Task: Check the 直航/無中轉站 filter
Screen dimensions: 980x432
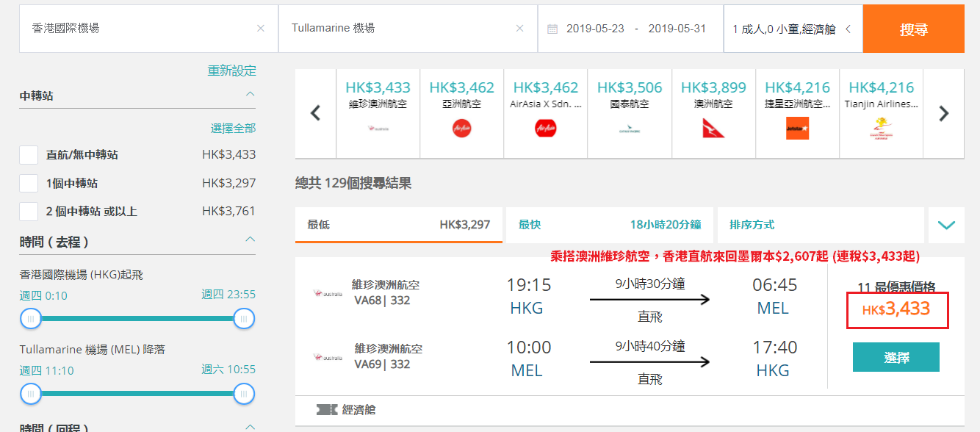Action: click(x=29, y=155)
